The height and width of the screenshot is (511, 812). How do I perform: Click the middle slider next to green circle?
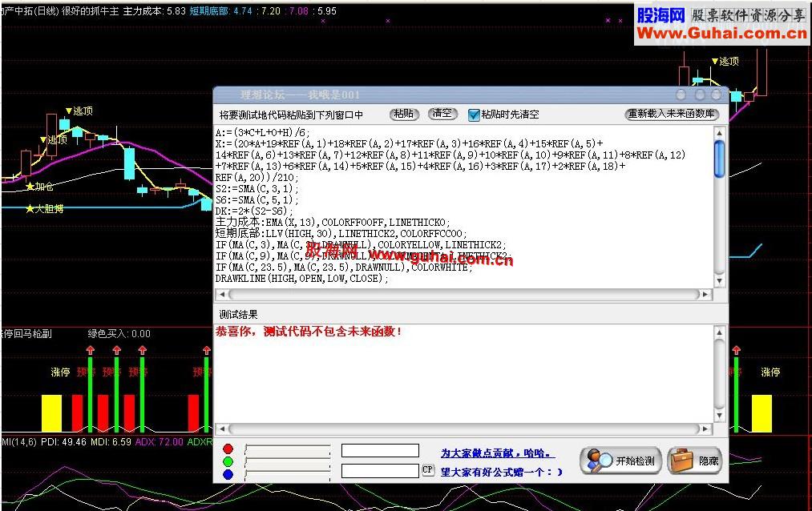288,461
